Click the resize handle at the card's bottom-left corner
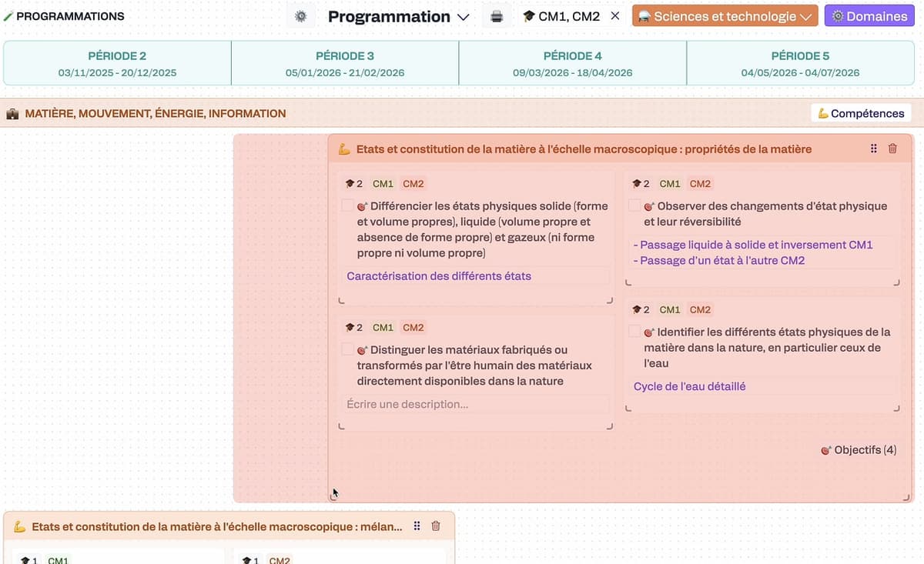Viewport: 924px width, 564px height. [333, 497]
